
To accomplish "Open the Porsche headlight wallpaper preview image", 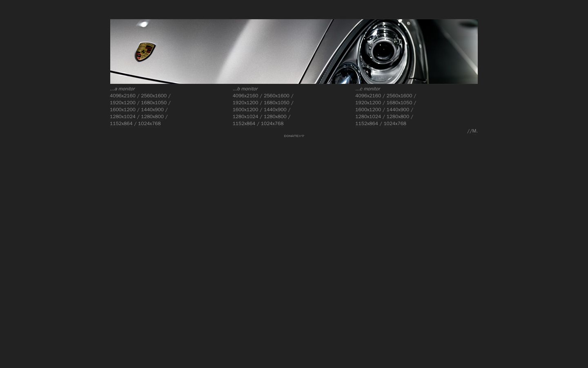I will click(x=294, y=52).
